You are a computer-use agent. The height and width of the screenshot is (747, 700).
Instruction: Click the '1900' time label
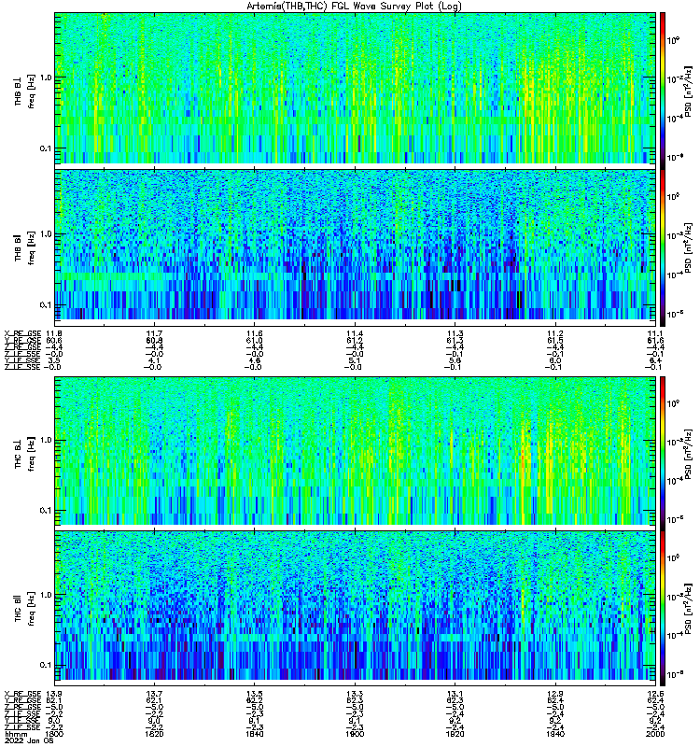point(355,734)
